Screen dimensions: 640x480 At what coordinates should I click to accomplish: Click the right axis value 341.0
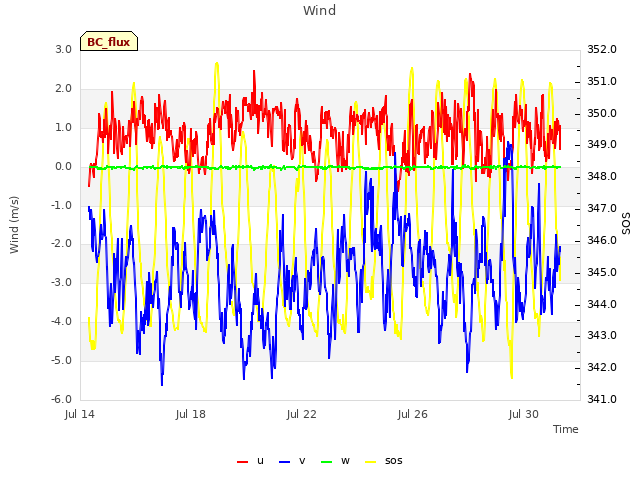[602, 399]
